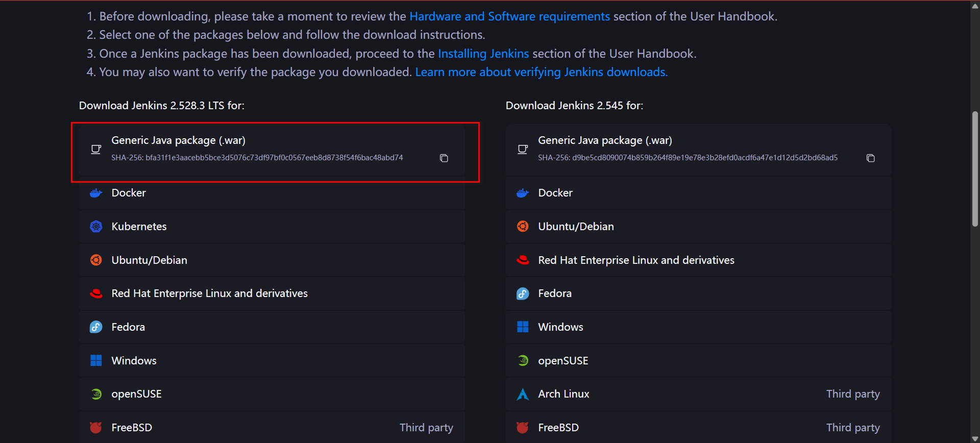Open Hardware and Software requirements link
The height and width of the screenshot is (443, 980).
[509, 16]
